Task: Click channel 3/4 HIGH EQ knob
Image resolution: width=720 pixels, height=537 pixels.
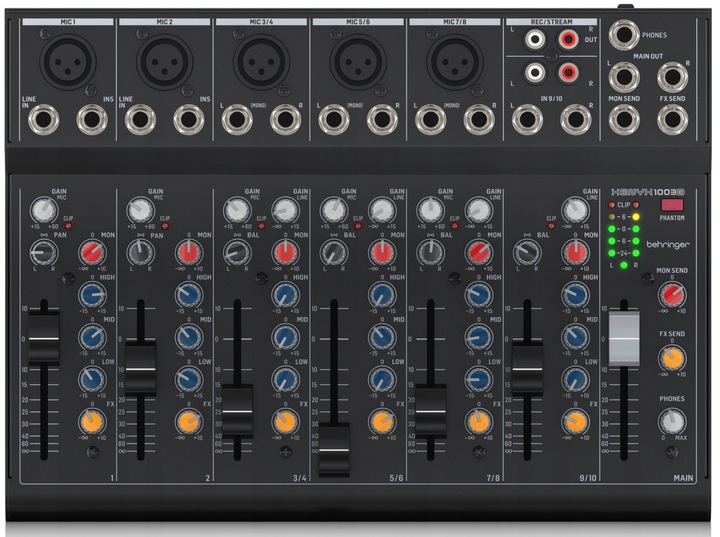Action: [x=286, y=295]
